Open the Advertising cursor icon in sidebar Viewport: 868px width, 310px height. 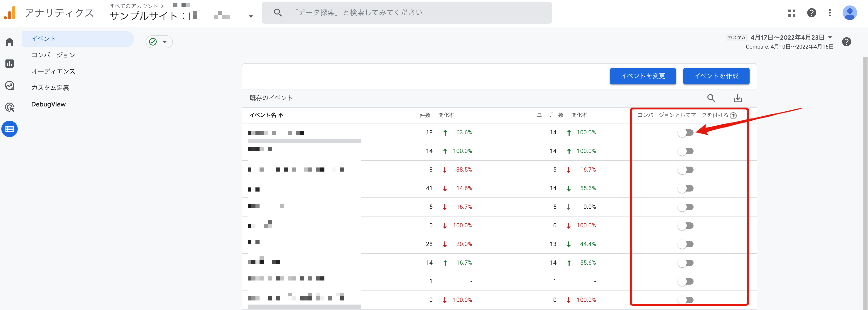click(x=10, y=108)
